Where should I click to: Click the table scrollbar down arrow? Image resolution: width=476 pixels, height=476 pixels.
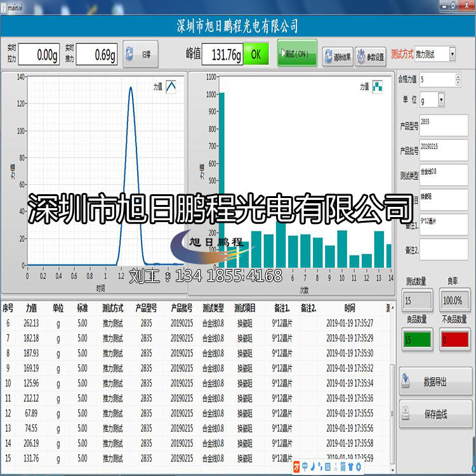tap(392, 470)
